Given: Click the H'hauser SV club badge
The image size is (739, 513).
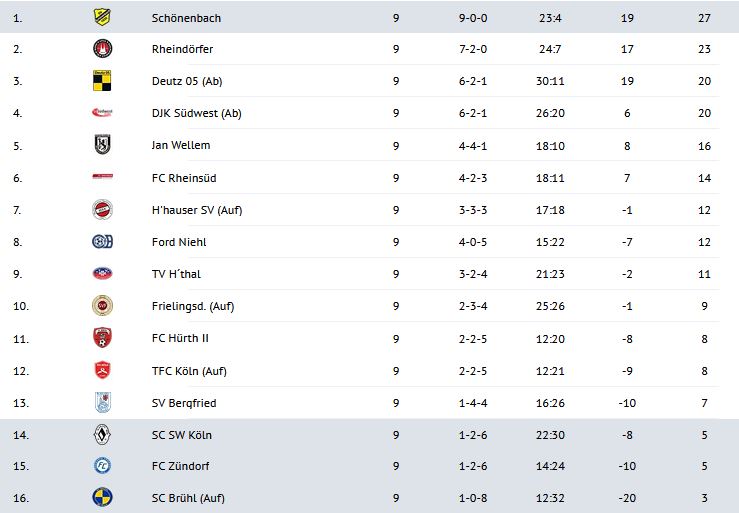Looking at the screenshot, I should coord(102,209).
